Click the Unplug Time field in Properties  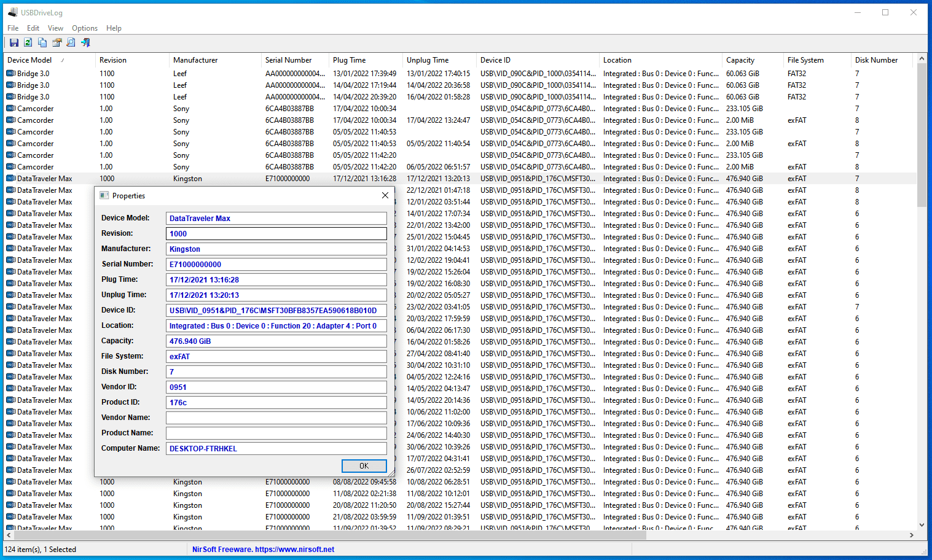pos(276,295)
